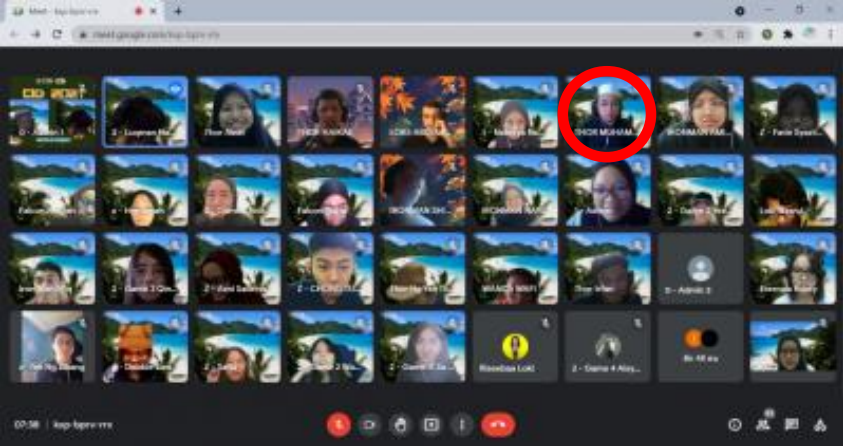843x446 pixels.
Task: Open the chat messages panel
Action: coord(791,424)
